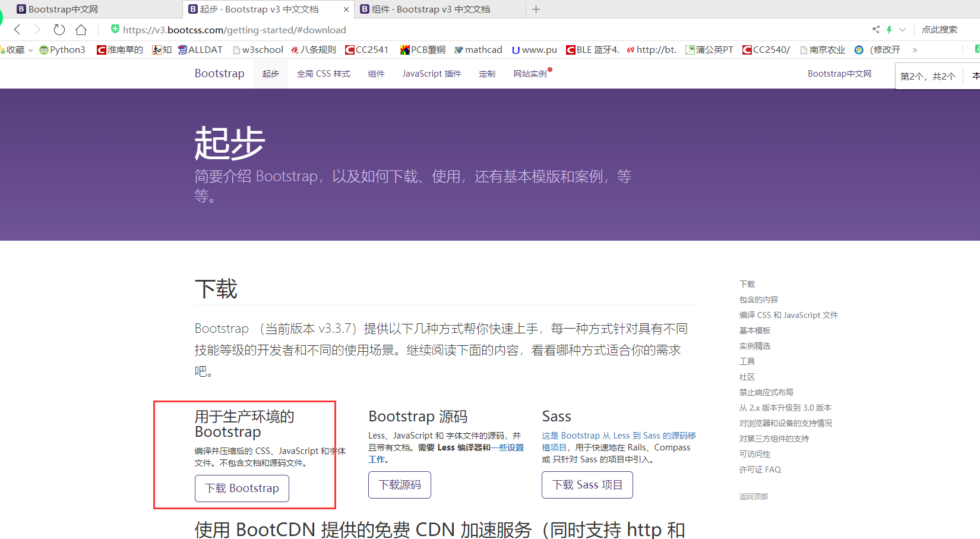Click the PCB覆铜 bookmark icon
Viewport: 980px width, 539px height.
coord(404,49)
